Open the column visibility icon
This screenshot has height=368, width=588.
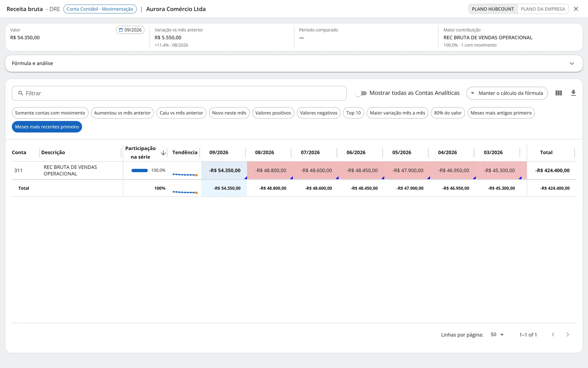point(559,93)
